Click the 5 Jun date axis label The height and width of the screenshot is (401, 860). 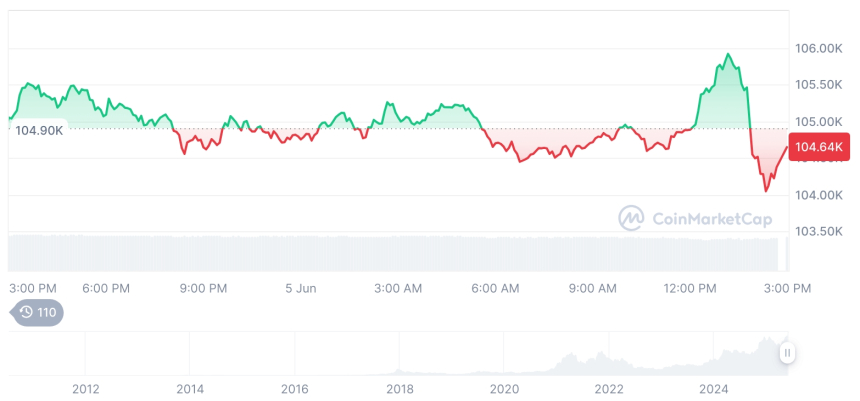pos(300,288)
